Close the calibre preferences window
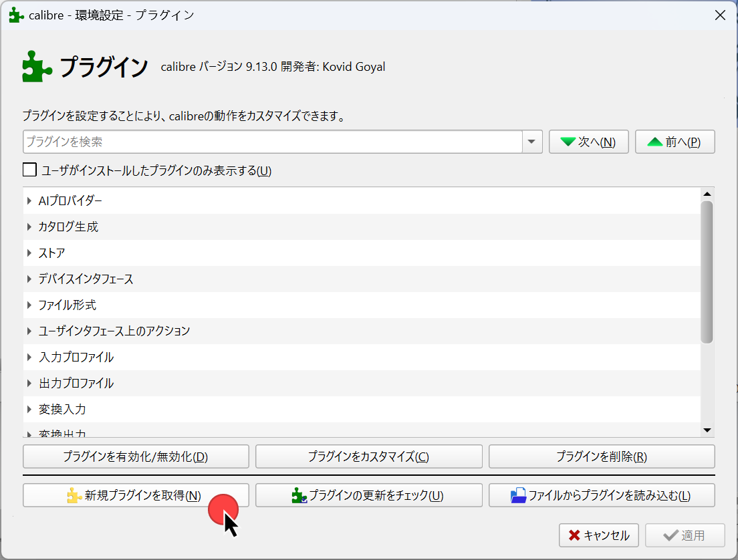The height and width of the screenshot is (560, 738). 720,15
